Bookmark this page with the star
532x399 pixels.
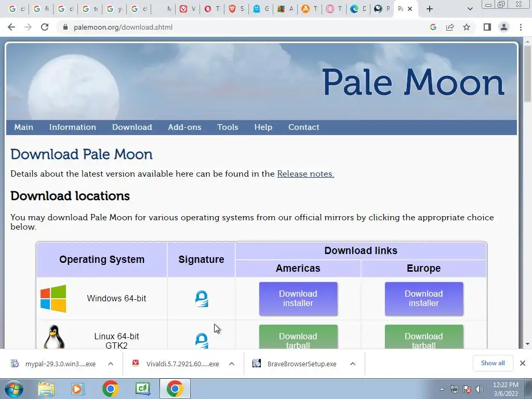[x=467, y=27]
